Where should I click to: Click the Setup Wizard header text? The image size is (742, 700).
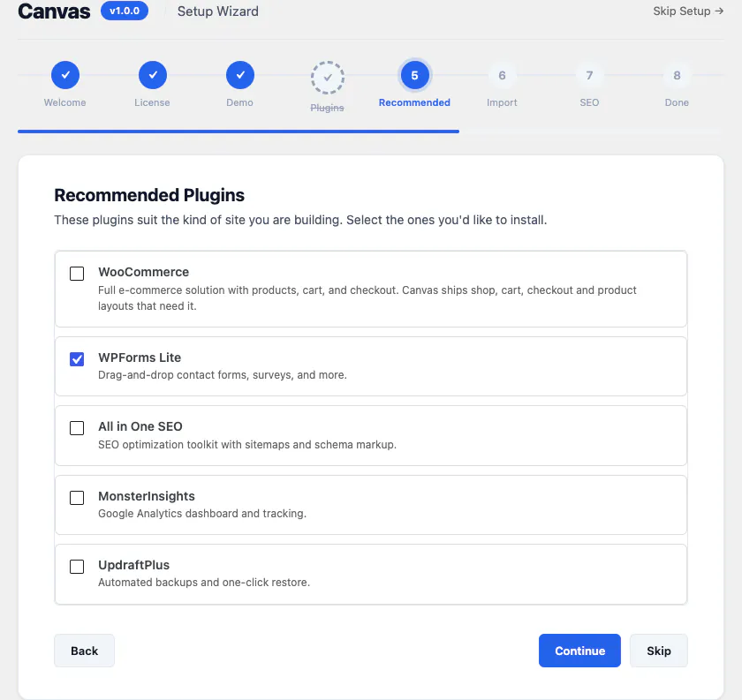tap(217, 11)
